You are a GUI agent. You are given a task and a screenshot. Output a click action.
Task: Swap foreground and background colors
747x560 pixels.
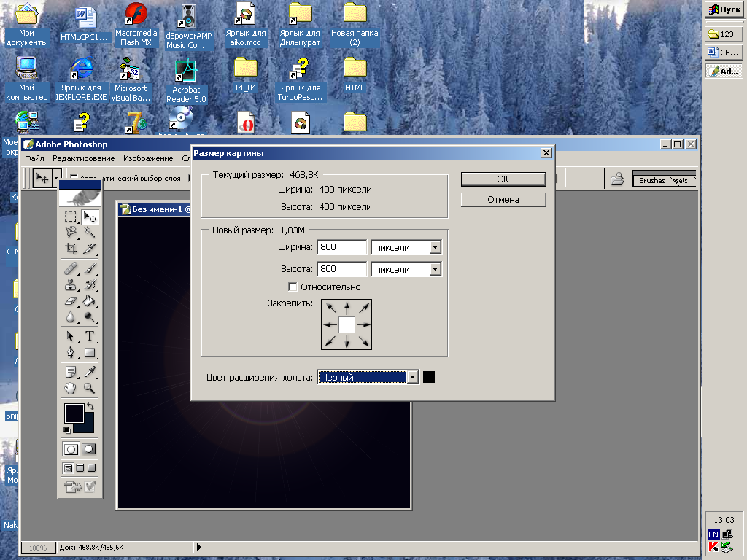coord(90,406)
